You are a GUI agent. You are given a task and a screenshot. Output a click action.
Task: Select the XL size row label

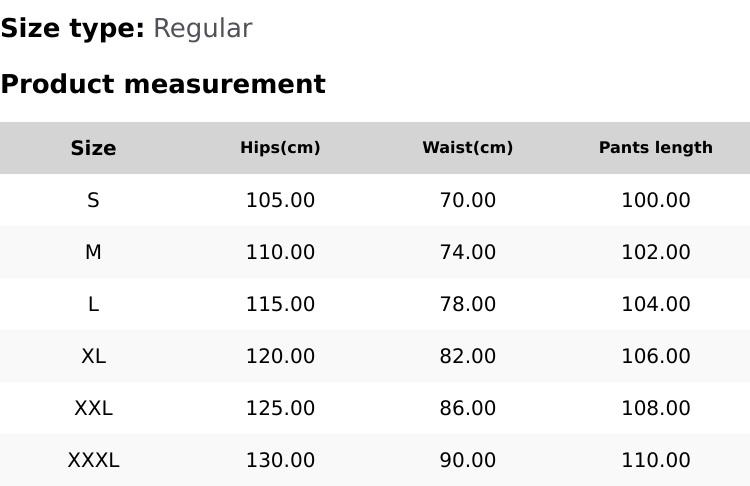click(x=93, y=356)
